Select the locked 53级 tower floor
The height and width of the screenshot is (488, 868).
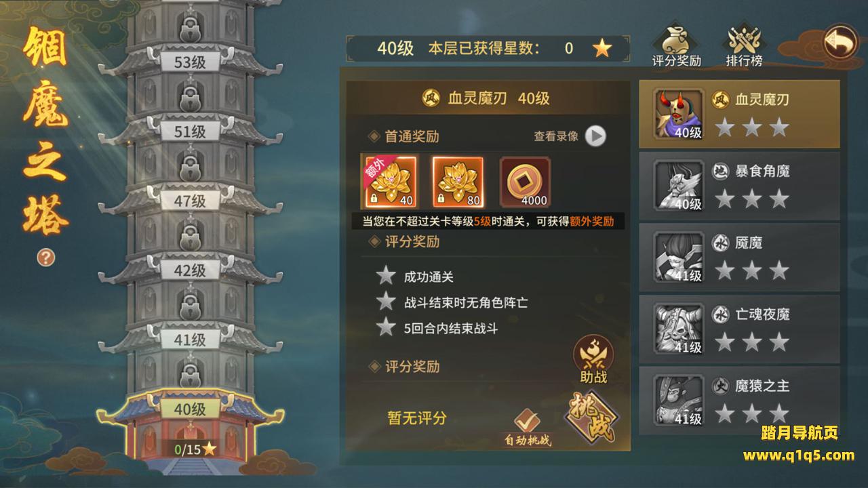click(x=190, y=62)
